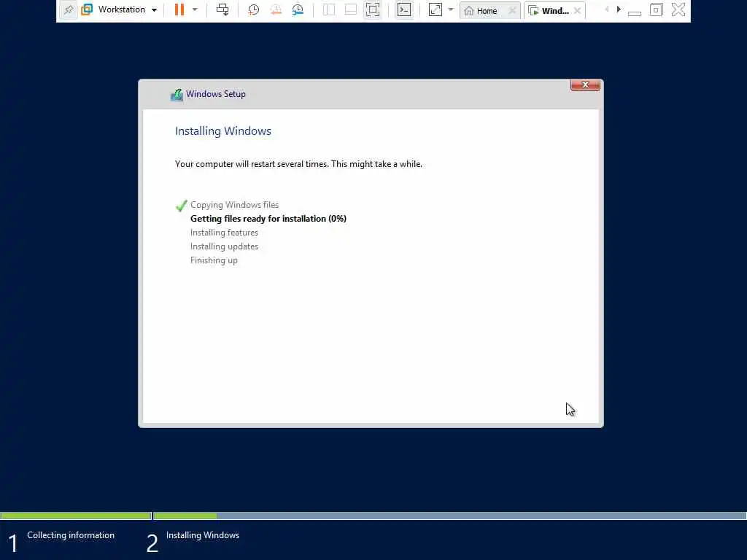Viewport: 747px width, 560px height.
Task: Open the Workstation menu
Action: click(121, 9)
